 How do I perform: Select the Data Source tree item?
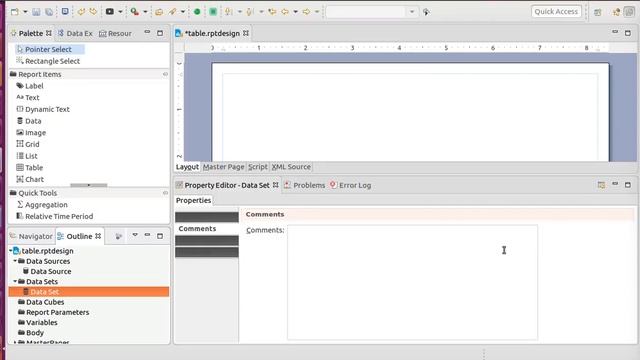pos(47,271)
